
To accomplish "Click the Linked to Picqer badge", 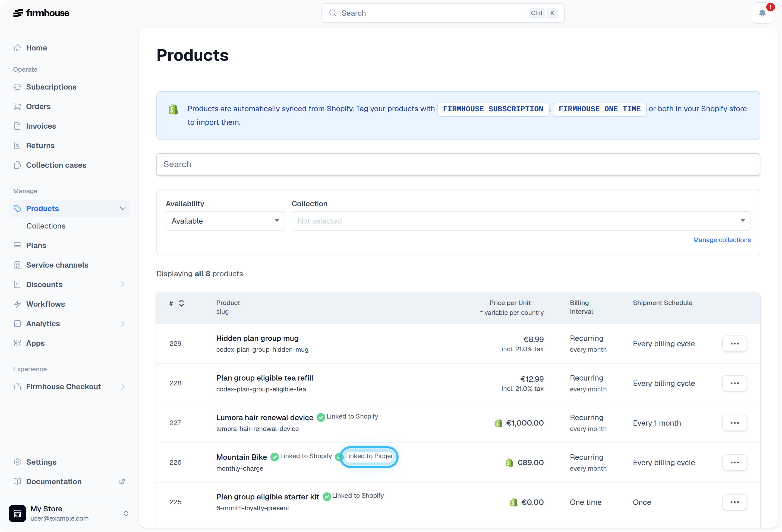I will [369, 456].
